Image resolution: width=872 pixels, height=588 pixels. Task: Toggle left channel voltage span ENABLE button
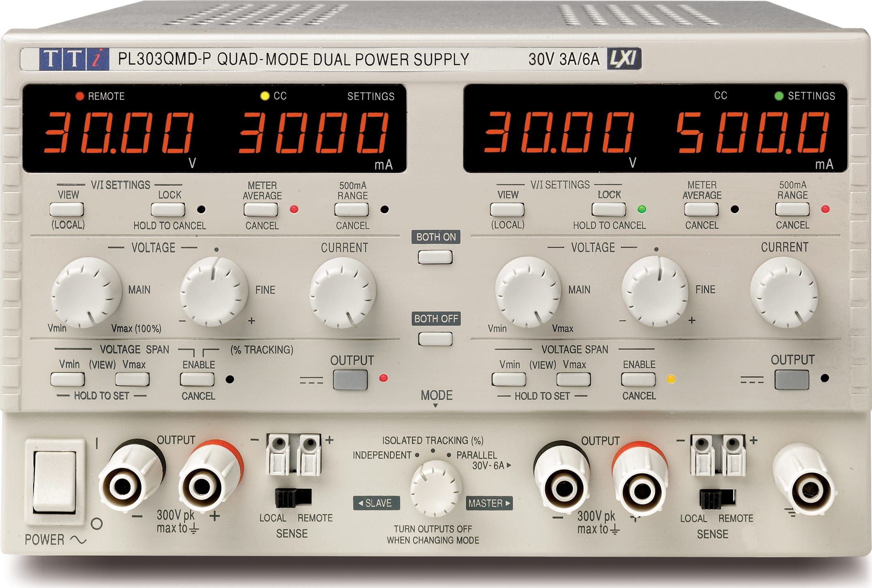pos(197,379)
